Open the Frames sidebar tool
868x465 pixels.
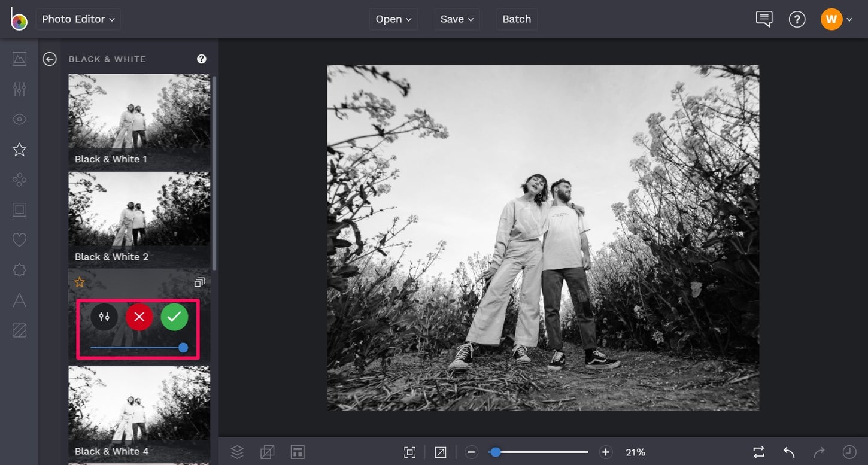point(19,209)
